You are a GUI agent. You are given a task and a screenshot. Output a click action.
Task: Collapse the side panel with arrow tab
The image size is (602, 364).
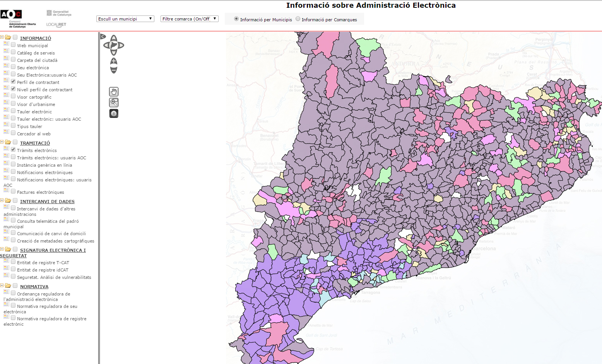[103, 37]
